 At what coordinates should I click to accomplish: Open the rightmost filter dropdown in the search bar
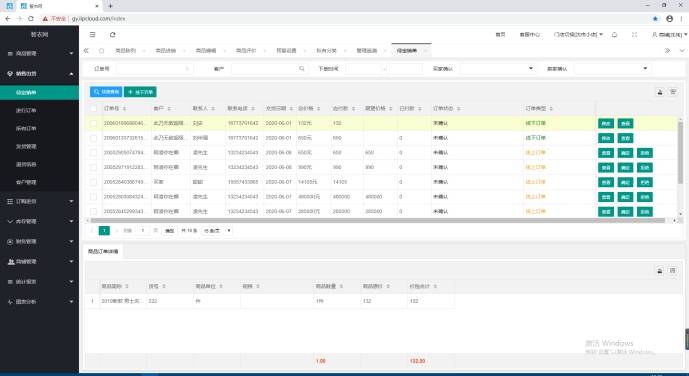(612, 69)
